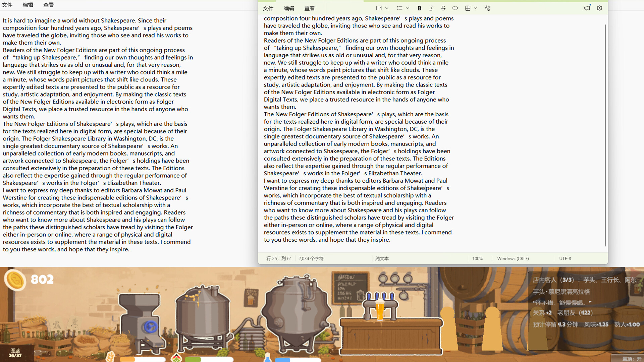Click the wooden bar counter

coord(391,337)
